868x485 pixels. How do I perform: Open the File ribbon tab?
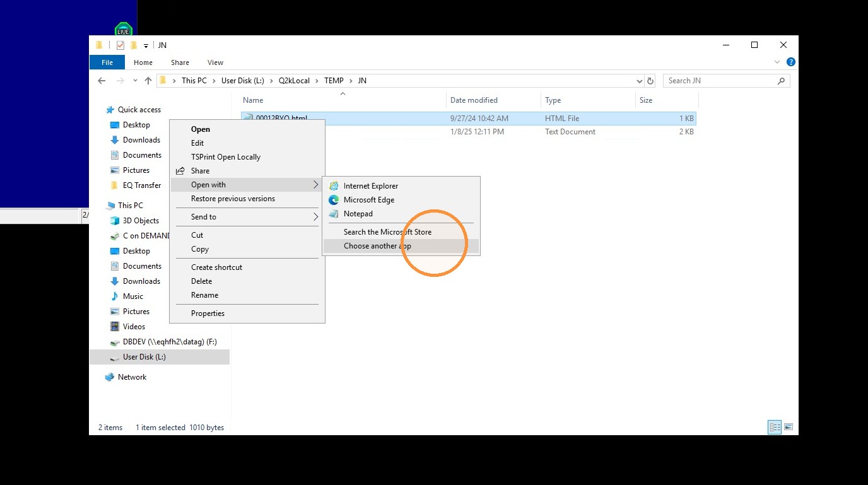point(107,62)
